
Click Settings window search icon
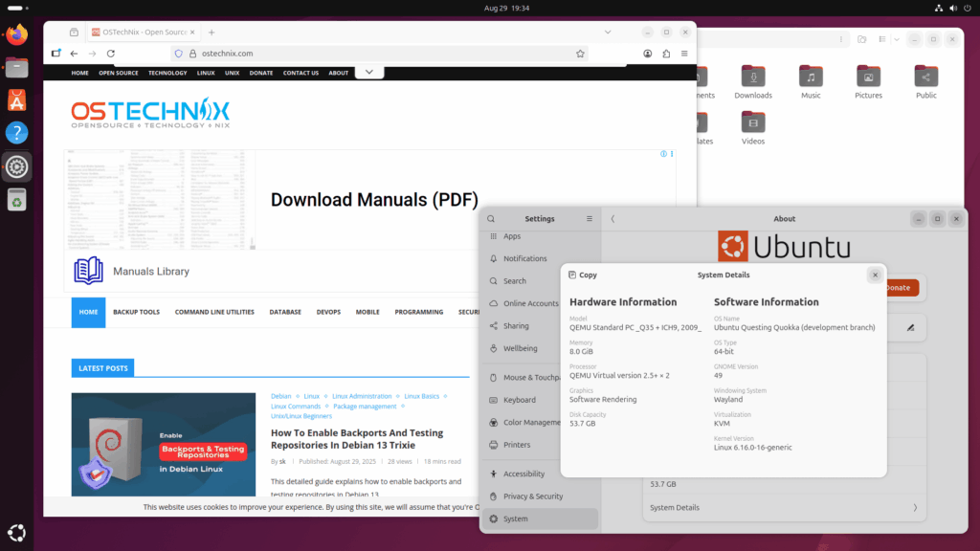point(491,219)
